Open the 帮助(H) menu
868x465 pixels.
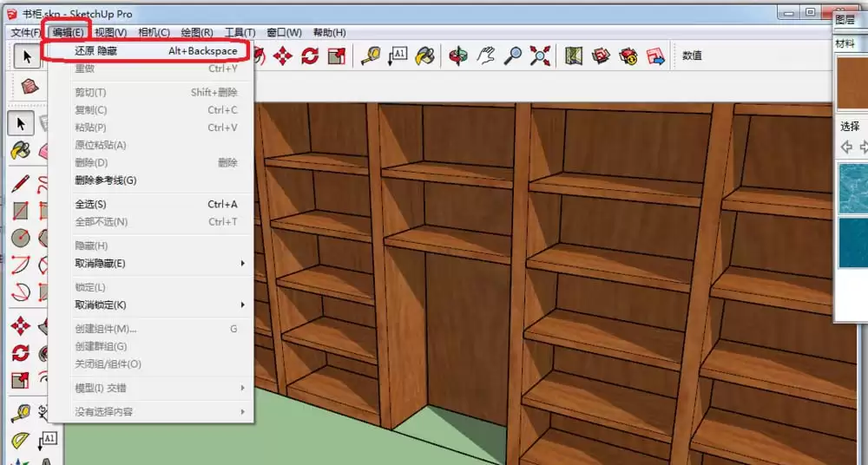(329, 33)
